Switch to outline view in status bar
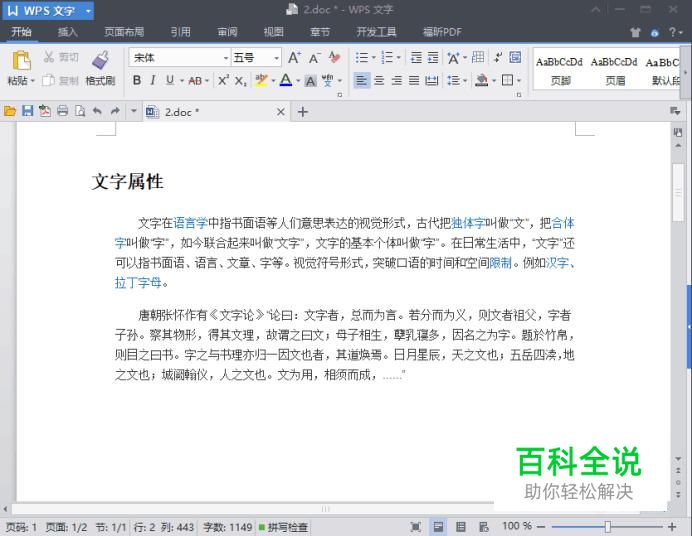The height and width of the screenshot is (536, 692). pyautogui.click(x=460, y=527)
